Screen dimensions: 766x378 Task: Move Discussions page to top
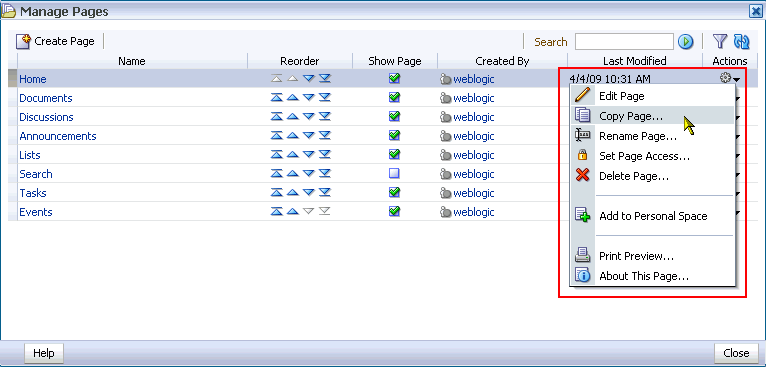(x=277, y=117)
